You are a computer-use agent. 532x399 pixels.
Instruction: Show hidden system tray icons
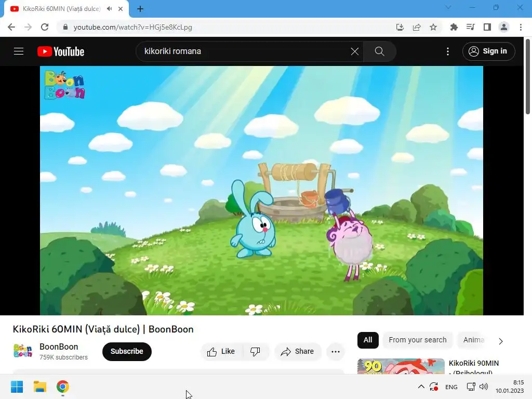point(421,387)
